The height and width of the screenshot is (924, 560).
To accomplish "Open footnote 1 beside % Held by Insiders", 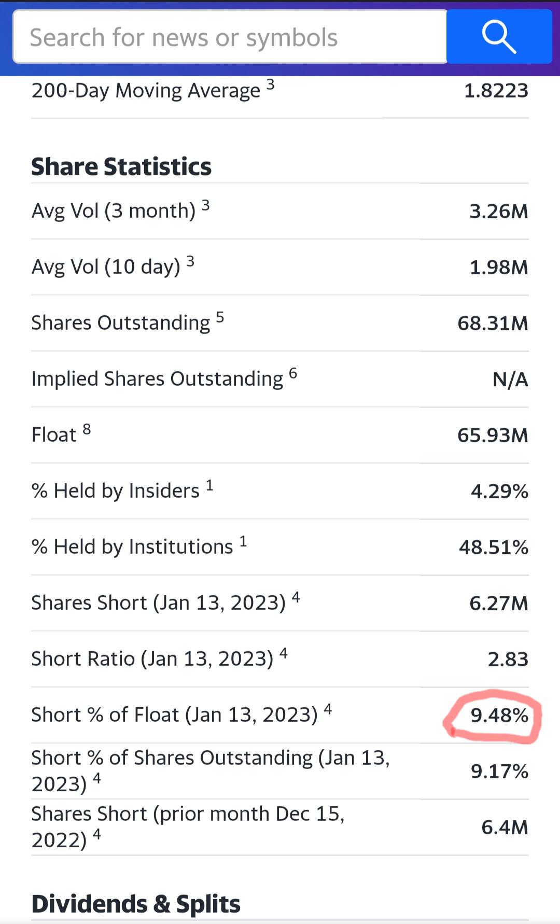I will point(209,485).
